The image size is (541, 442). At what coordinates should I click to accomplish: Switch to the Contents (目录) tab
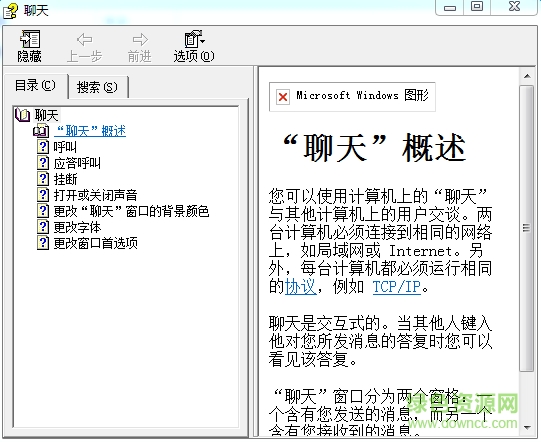[35, 85]
